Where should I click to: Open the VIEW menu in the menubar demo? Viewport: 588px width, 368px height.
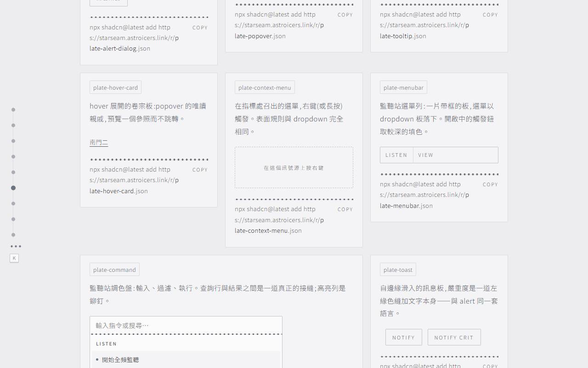point(426,155)
